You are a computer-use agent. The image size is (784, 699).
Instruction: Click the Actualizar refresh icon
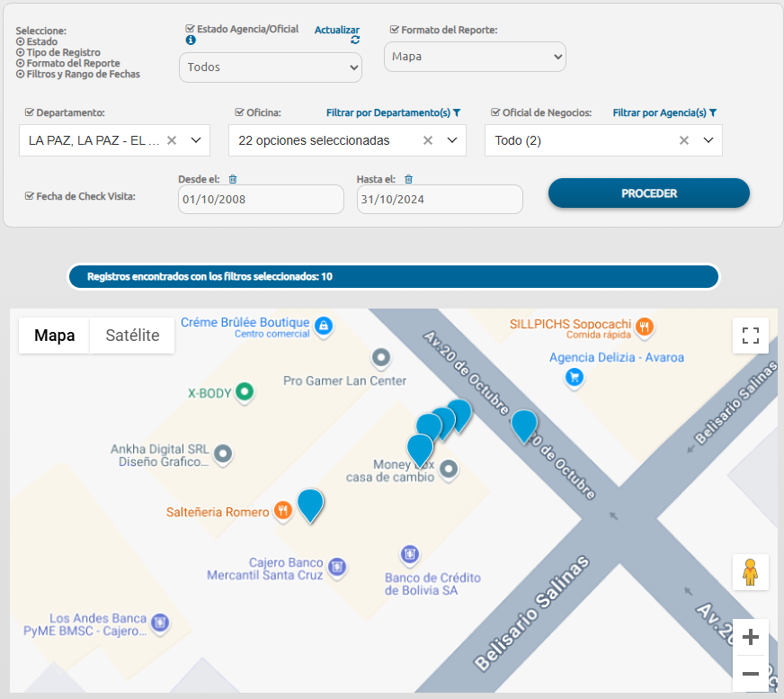[355, 40]
